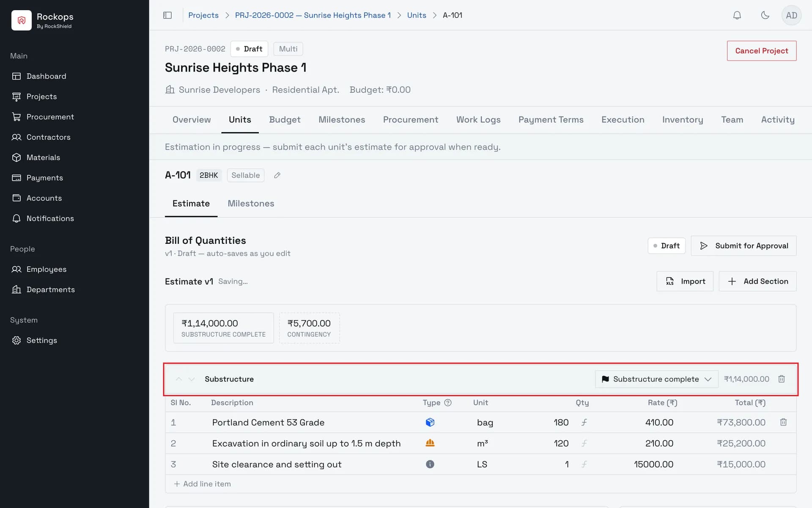Click the info type icon for Site clearance row
Viewport: 812px width, 508px height.
(x=430, y=464)
